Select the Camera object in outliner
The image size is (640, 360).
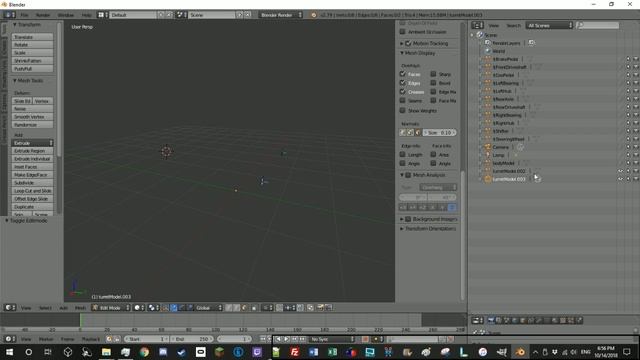(500, 147)
